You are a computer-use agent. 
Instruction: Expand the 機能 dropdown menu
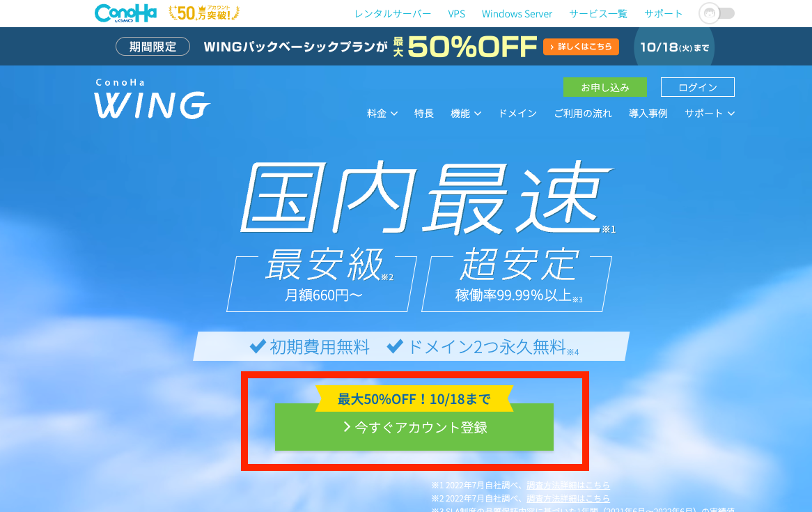coord(466,114)
